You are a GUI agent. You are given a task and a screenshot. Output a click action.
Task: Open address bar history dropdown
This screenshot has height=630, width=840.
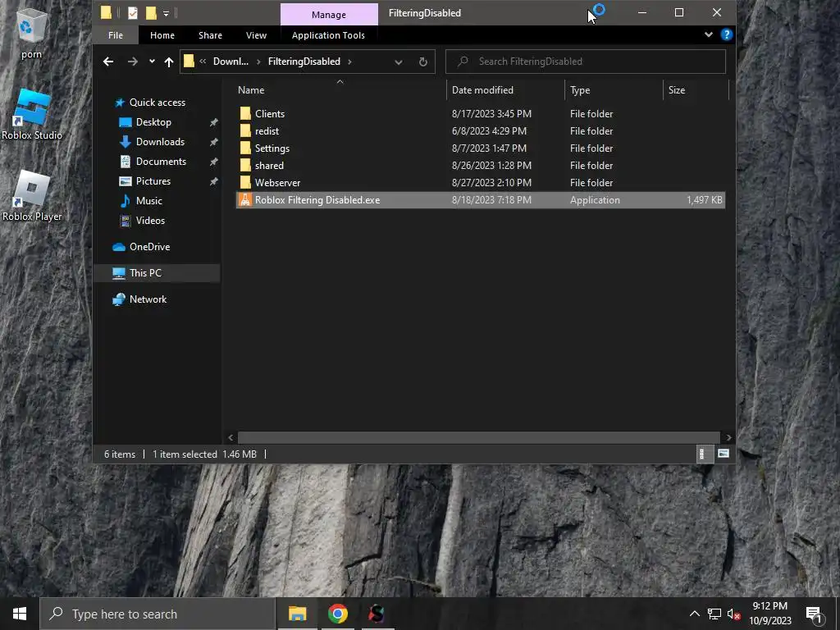click(399, 62)
